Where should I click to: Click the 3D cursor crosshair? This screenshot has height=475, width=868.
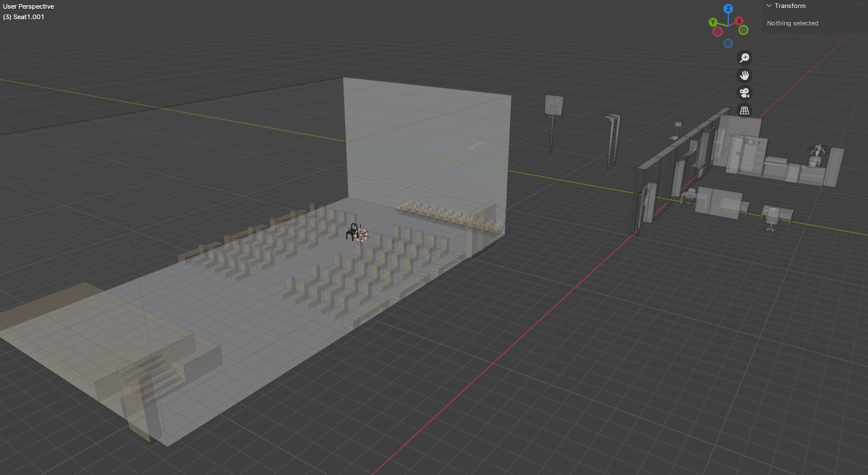click(361, 235)
